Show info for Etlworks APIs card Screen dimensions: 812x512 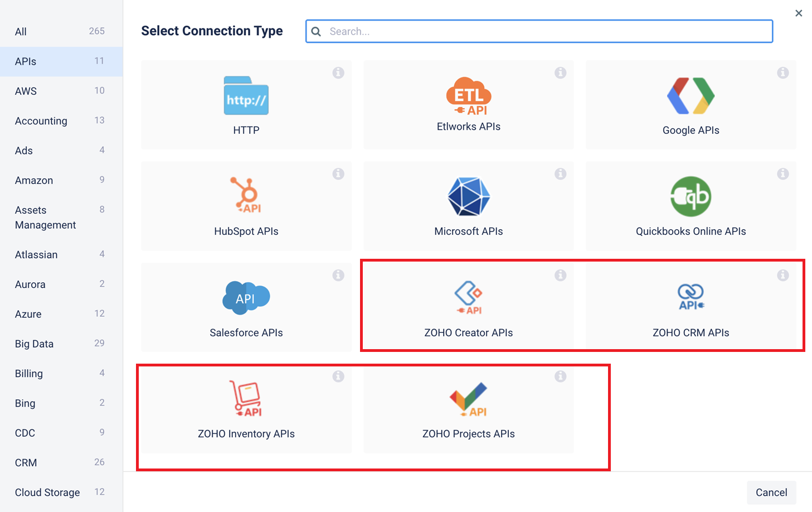pos(561,73)
